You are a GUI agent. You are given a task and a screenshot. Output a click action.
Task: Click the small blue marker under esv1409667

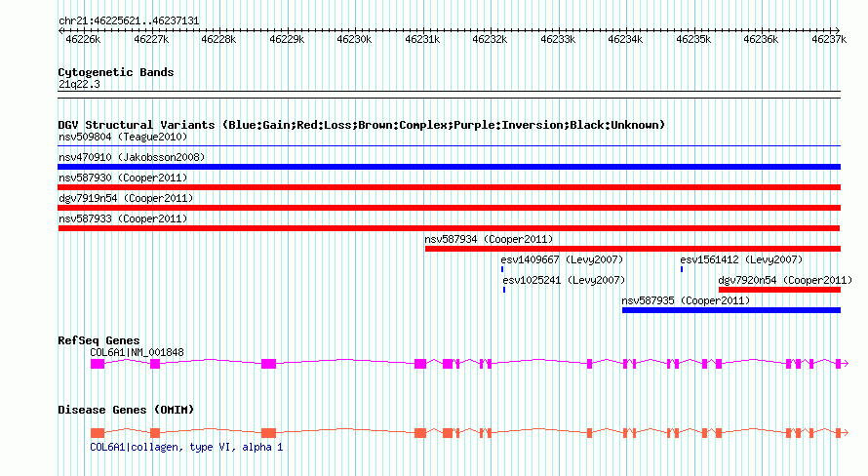tap(502, 269)
